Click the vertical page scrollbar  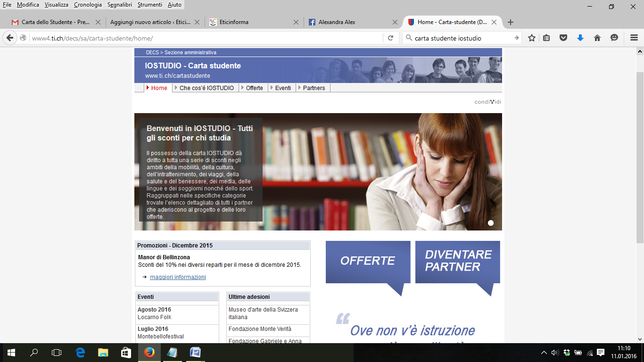[x=640, y=157]
